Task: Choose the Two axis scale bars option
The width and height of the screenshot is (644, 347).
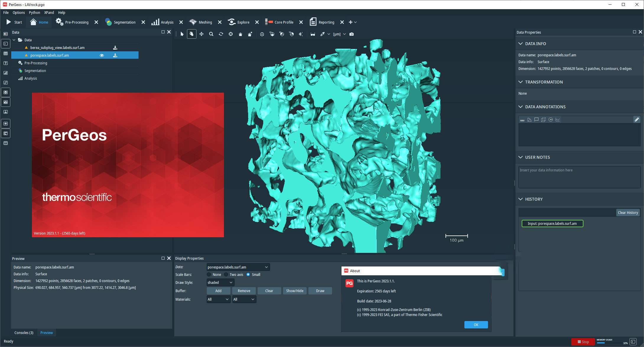Action: tap(226, 275)
